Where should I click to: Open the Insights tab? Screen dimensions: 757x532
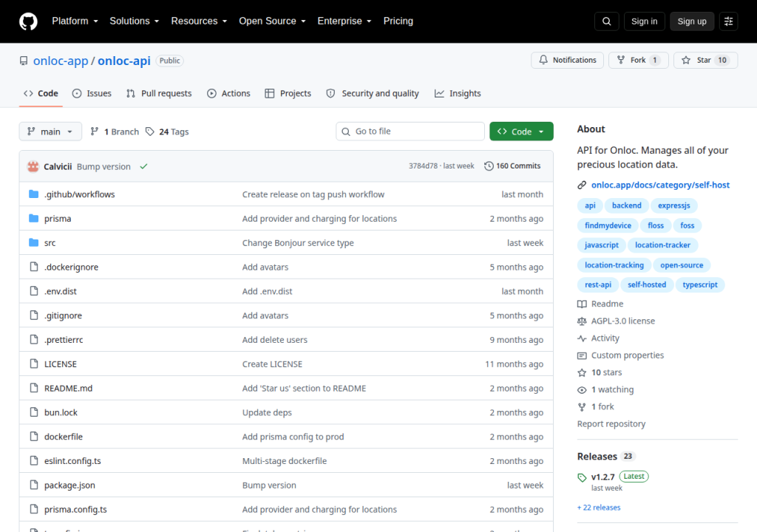click(458, 94)
